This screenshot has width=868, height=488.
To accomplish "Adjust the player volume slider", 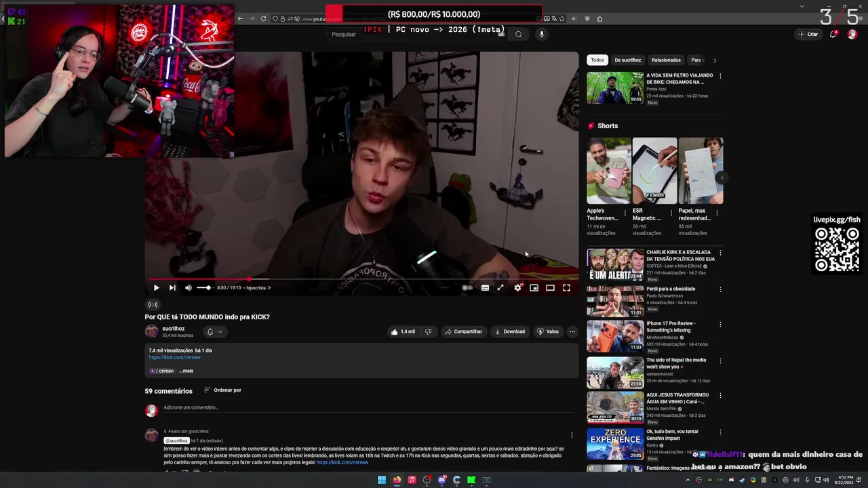I will (x=203, y=287).
